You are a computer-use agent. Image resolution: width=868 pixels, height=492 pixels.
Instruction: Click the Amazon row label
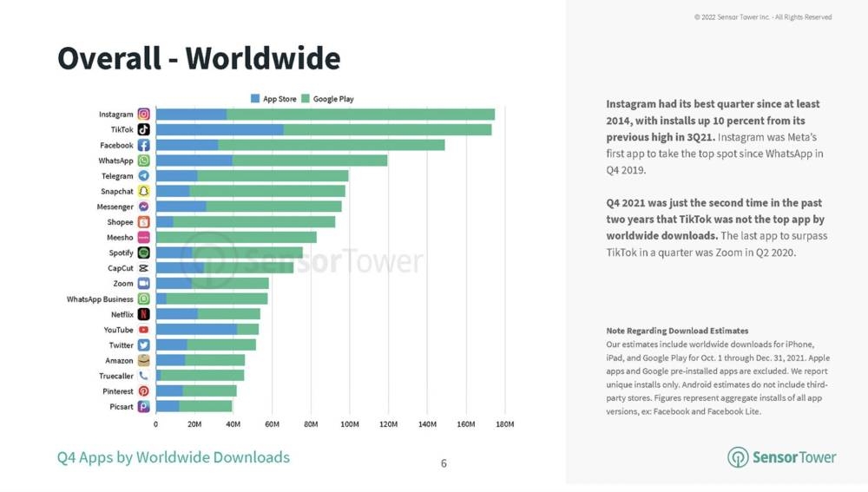pyautogui.click(x=119, y=360)
